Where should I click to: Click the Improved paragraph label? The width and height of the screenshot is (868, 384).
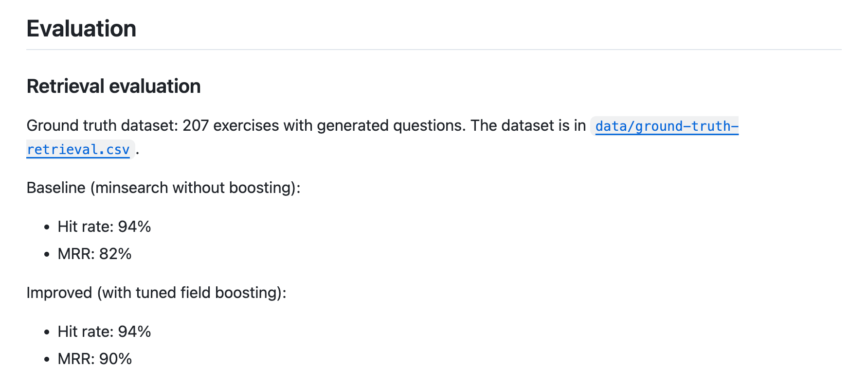point(59,293)
